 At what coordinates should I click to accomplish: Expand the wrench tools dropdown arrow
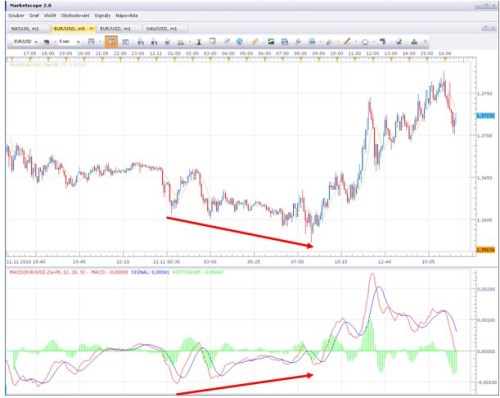pos(338,42)
